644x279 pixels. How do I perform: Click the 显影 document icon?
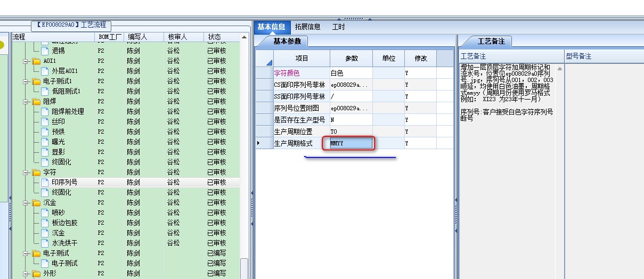(45, 152)
